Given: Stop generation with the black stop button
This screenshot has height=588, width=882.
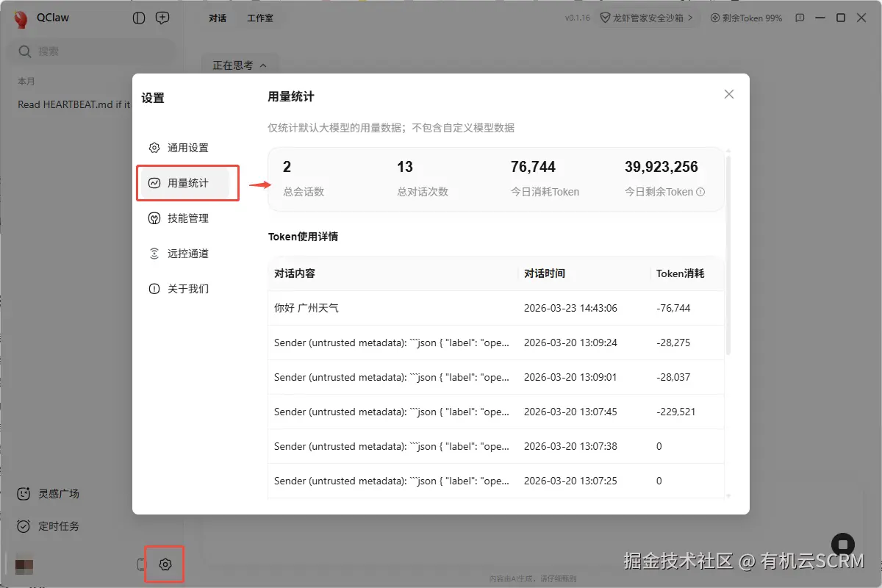Looking at the screenshot, I should (x=843, y=545).
